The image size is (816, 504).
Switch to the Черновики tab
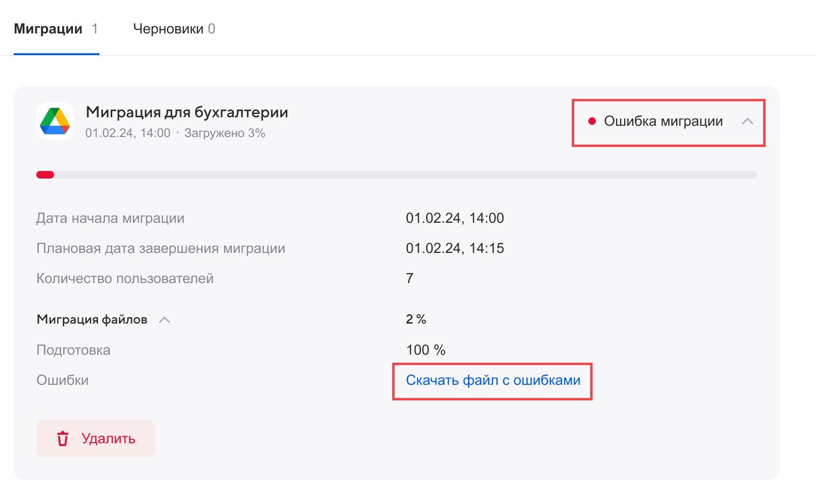coord(168,29)
